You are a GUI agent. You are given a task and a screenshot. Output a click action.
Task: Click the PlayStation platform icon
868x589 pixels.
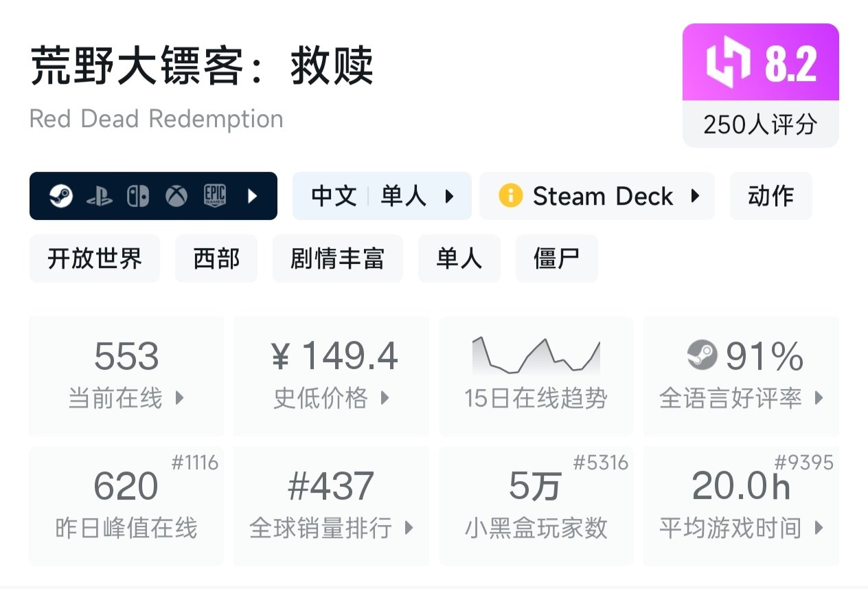coord(100,197)
